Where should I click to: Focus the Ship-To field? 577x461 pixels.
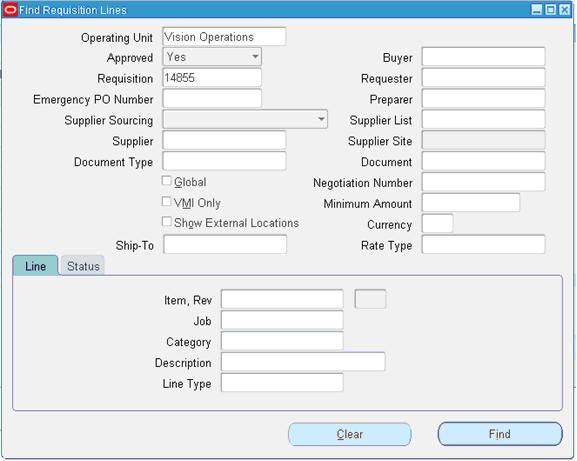click(x=225, y=244)
